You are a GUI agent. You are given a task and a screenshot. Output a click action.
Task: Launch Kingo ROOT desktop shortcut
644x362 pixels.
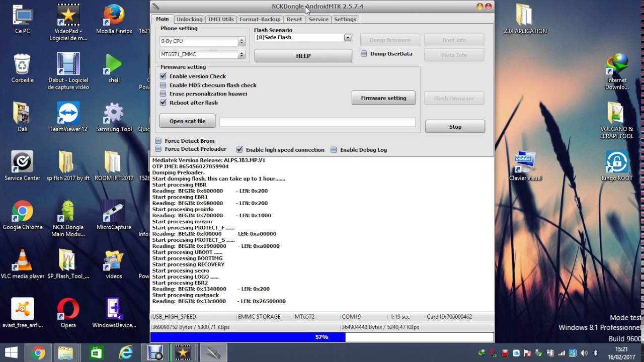click(617, 166)
